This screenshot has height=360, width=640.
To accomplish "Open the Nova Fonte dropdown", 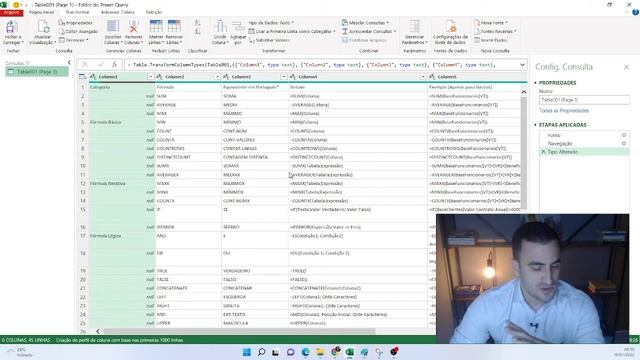I will click(x=491, y=23).
